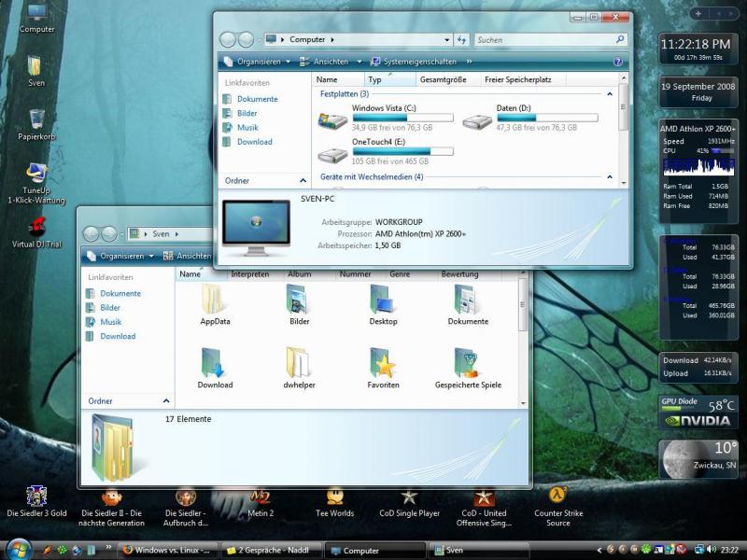Select the Metin 2 desktop shortcut
This screenshot has width=747, height=560.
[x=261, y=497]
